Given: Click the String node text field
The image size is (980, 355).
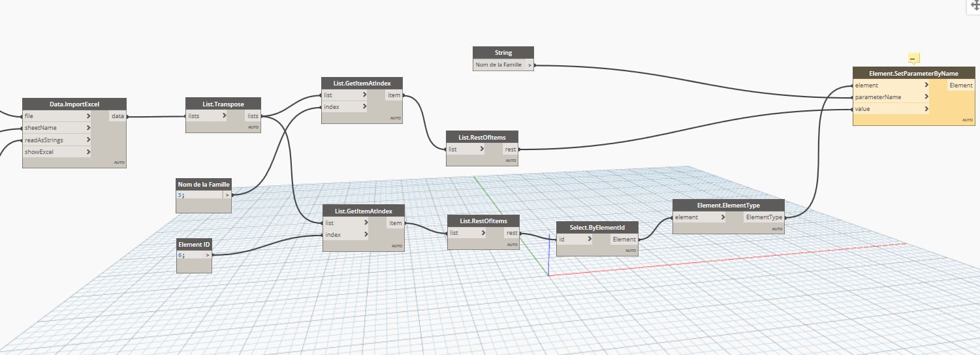Looking at the screenshot, I should click(x=499, y=65).
